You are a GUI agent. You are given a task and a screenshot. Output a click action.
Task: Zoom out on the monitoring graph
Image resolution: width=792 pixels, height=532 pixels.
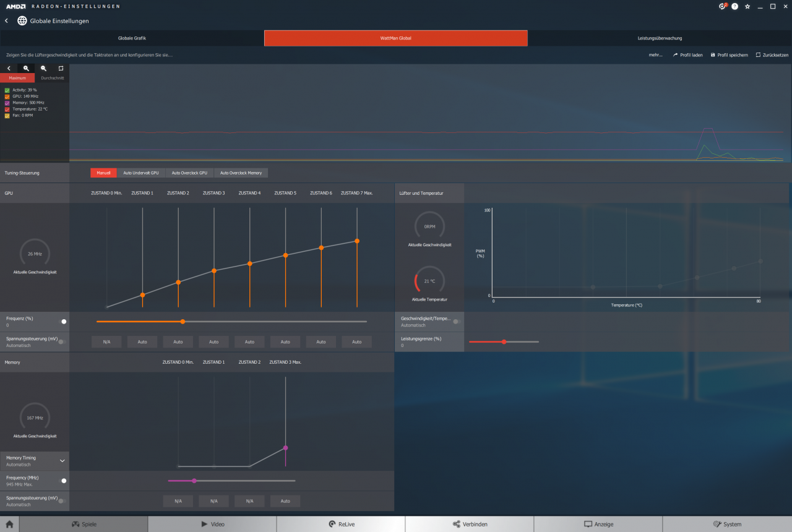pyautogui.click(x=43, y=68)
